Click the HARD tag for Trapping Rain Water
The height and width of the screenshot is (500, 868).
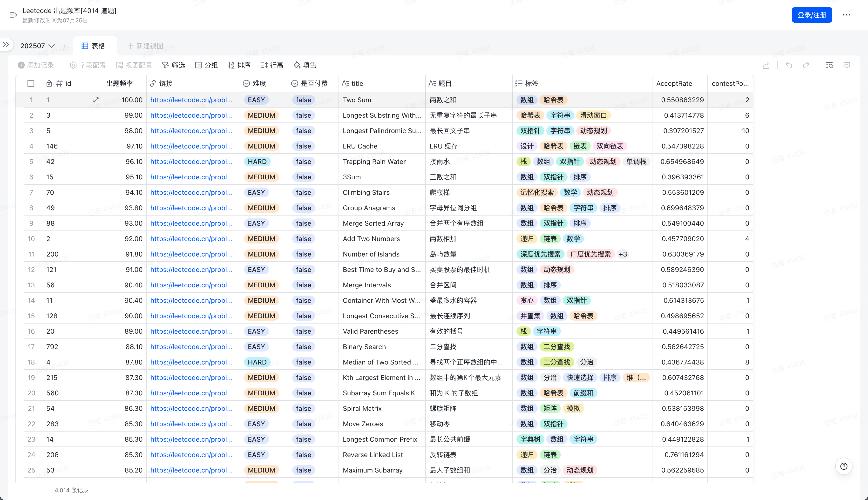click(x=257, y=162)
